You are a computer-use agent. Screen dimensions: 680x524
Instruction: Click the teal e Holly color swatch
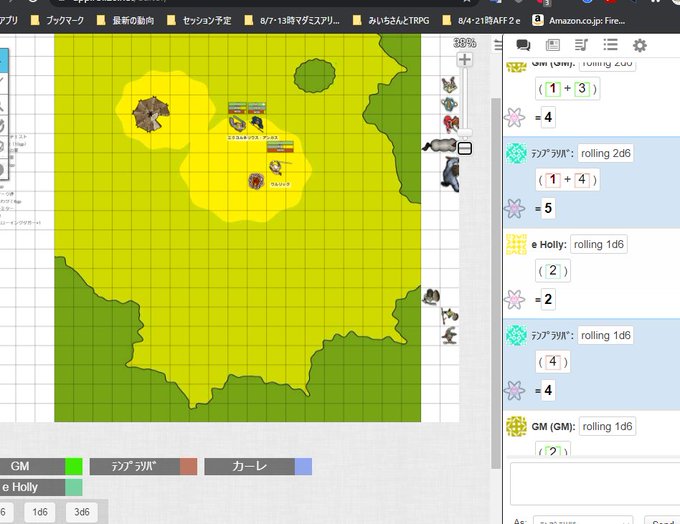coord(74,487)
